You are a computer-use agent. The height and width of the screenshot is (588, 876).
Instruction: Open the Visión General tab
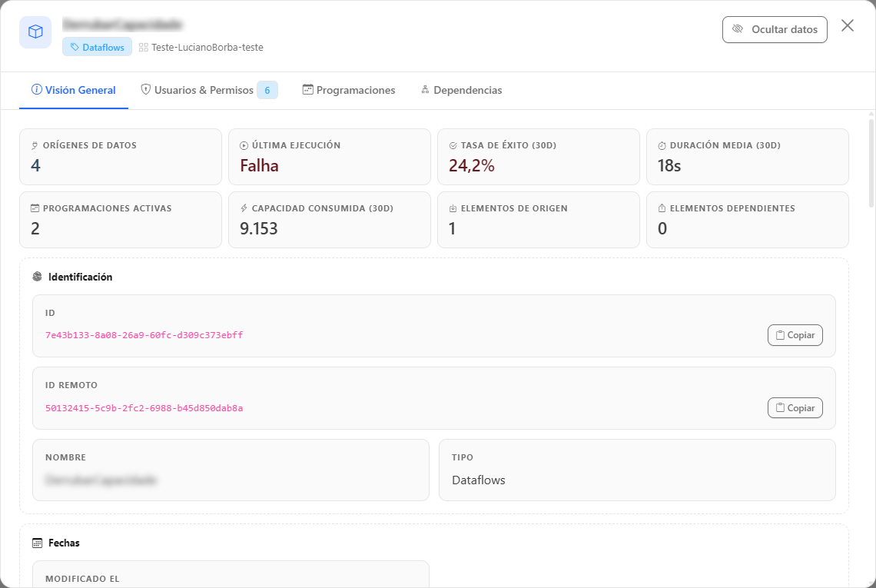click(73, 90)
